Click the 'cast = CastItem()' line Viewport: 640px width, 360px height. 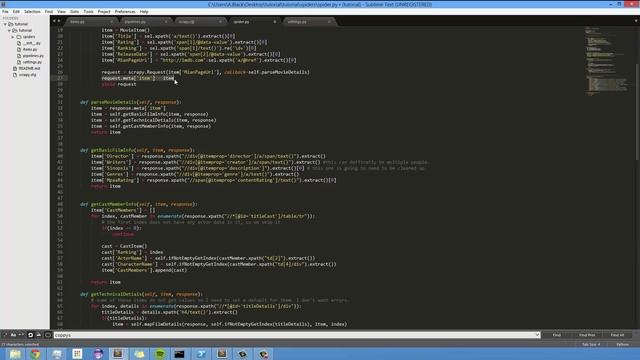pyautogui.click(x=124, y=246)
